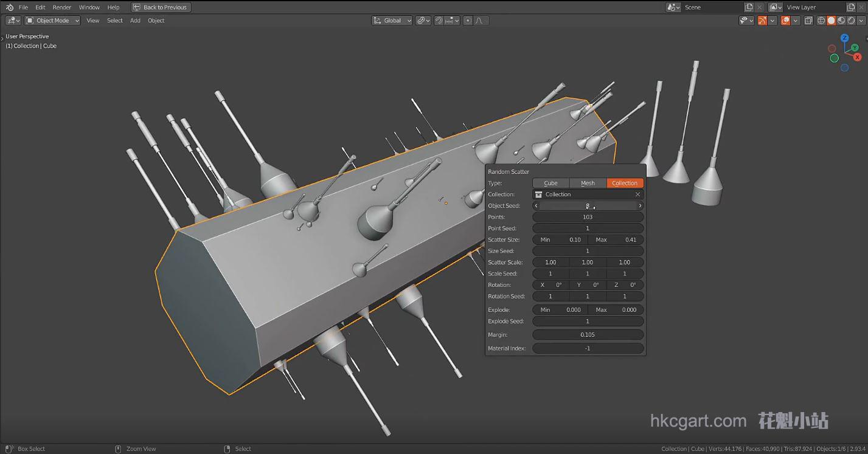Open the Window menu
Image resolution: width=868 pixels, height=454 pixels.
click(x=89, y=7)
